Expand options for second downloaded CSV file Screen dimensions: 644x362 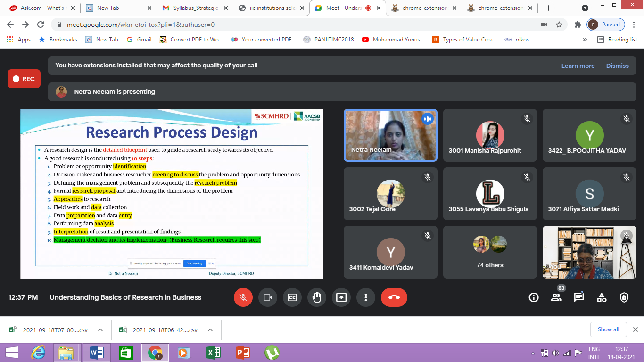pos(210,330)
